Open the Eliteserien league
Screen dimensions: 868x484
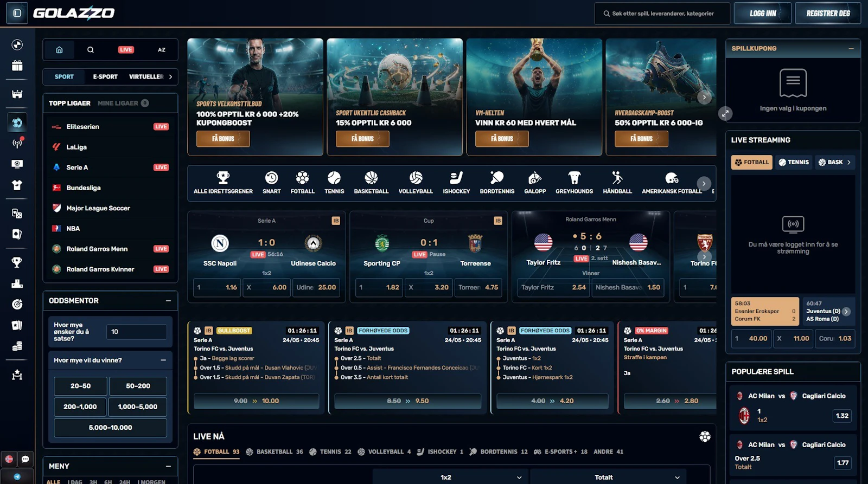pyautogui.click(x=110, y=127)
